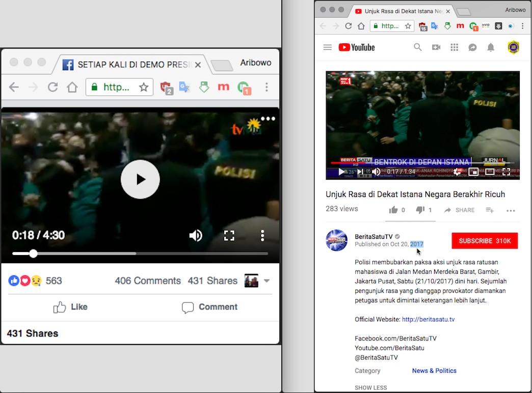This screenshot has width=532, height=393.
Task: Open the 406 Comments link
Action: coord(148,281)
